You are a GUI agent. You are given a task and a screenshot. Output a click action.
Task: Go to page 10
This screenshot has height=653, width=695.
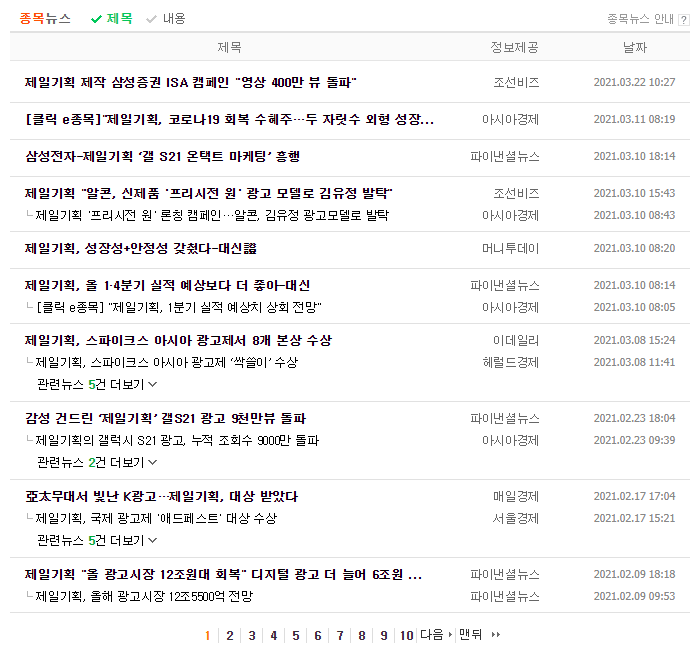click(x=406, y=636)
